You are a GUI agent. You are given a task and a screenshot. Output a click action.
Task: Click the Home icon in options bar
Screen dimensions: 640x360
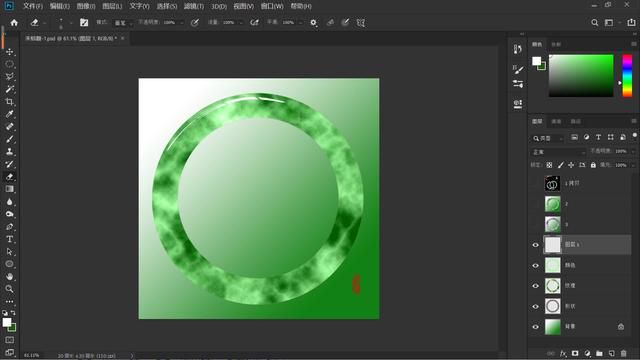(x=14, y=23)
